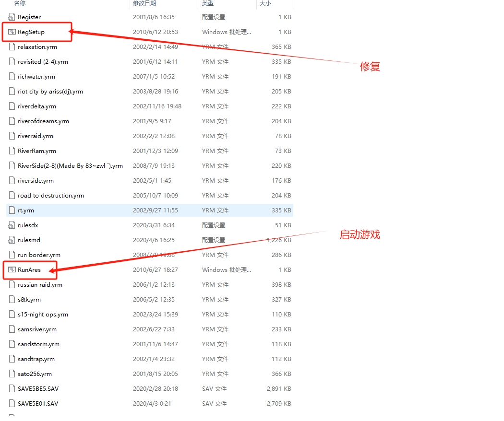This screenshot has width=504, height=421.
Task: Click the date 2020/3/31 6:34
Action: click(x=154, y=225)
